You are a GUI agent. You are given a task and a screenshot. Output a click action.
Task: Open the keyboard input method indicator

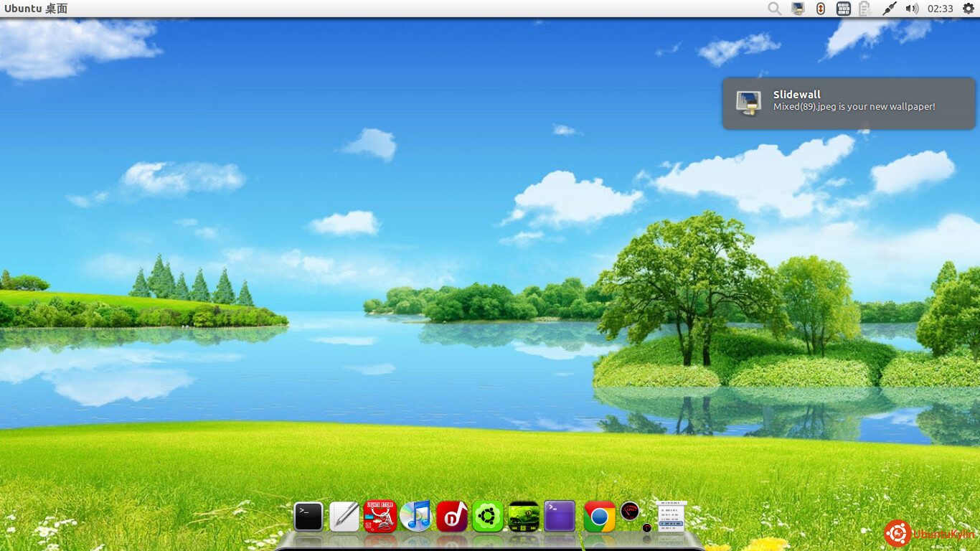(x=844, y=9)
